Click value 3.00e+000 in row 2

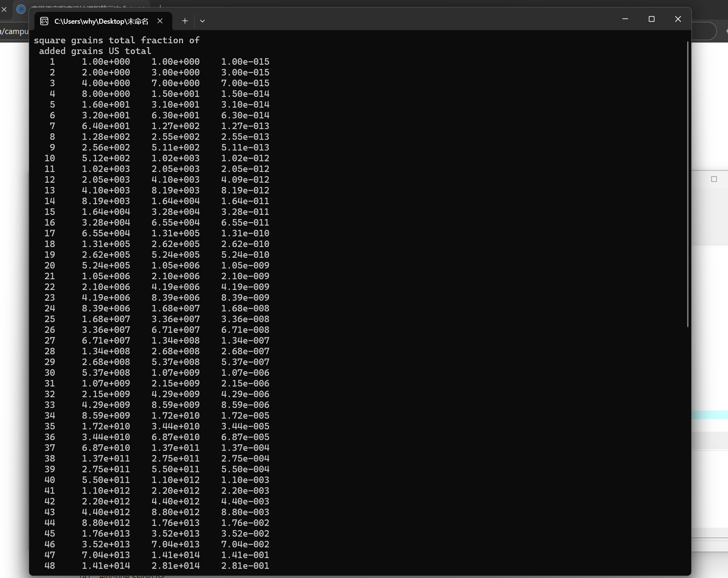click(176, 72)
